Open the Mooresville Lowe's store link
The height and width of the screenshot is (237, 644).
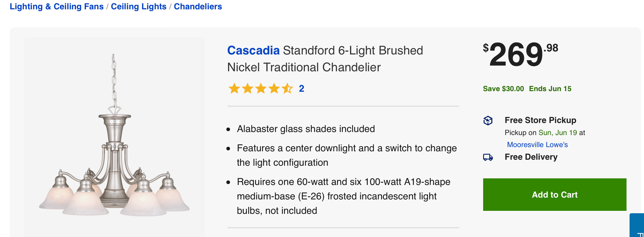pos(537,145)
